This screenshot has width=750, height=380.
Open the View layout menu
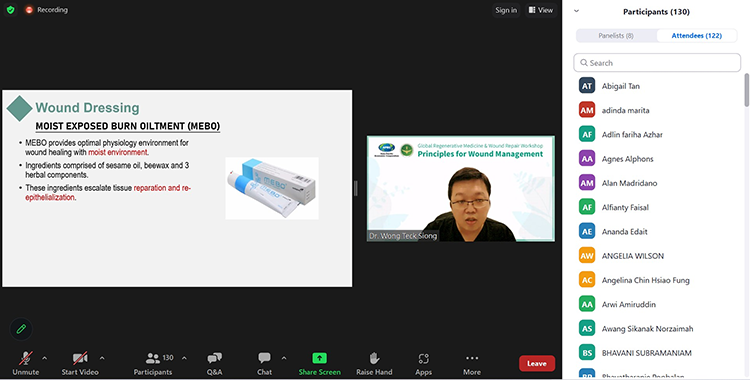(540, 10)
